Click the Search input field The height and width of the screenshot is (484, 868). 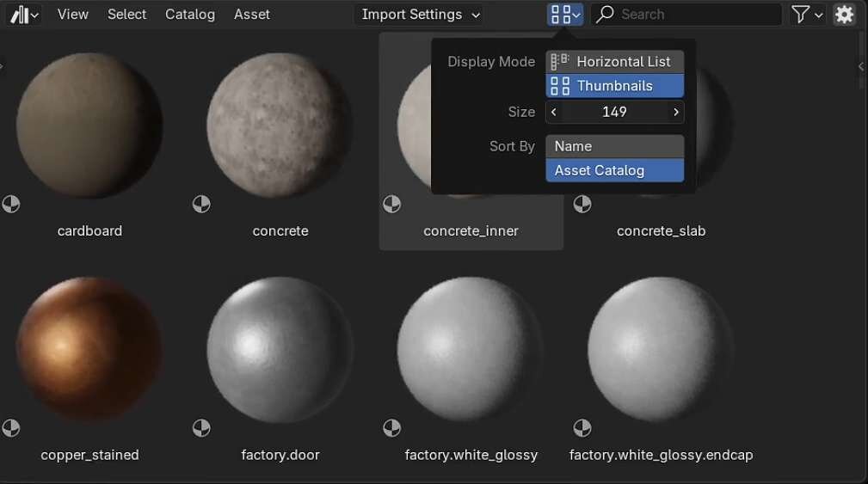686,15
